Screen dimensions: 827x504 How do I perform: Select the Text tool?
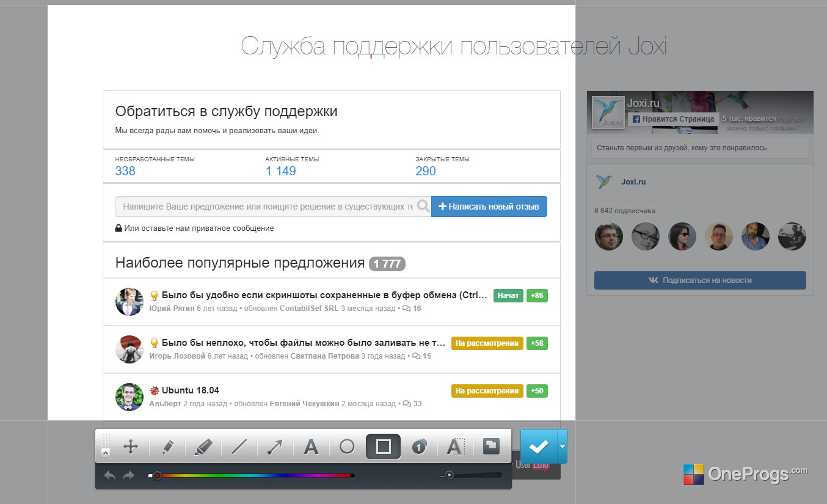coord(311,447)
